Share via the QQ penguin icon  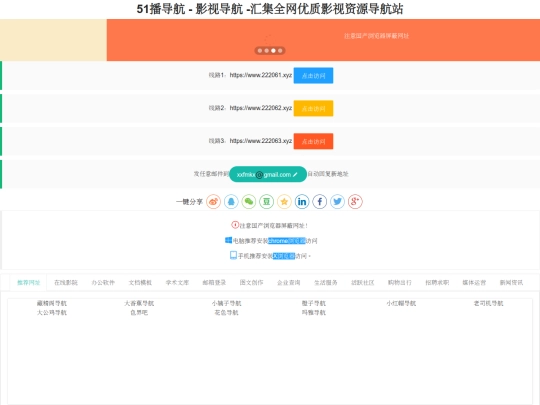pyautogui.click(x=231, y=201)
